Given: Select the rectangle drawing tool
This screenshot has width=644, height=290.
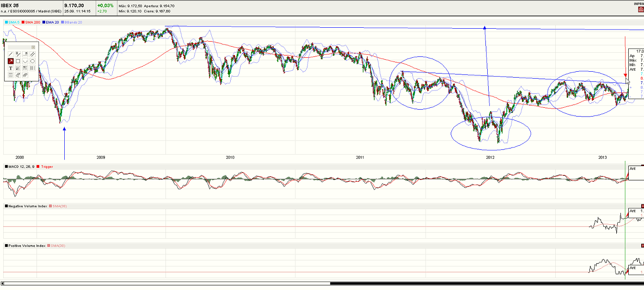Looking at the screenshot, I should (x=18, y=61).
